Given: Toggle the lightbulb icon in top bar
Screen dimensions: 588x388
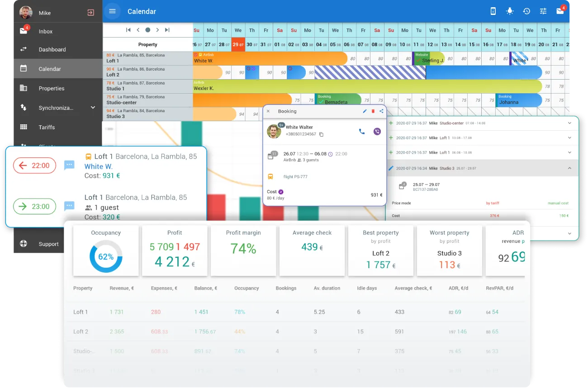Looking at the screenshot, I should pos(510,11).
